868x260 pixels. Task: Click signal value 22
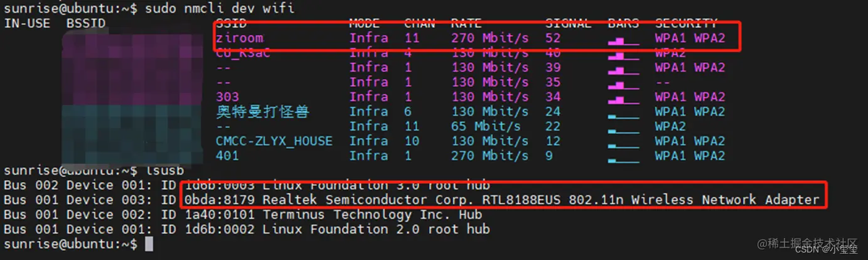pyautogui.click(x=553, y=126)
